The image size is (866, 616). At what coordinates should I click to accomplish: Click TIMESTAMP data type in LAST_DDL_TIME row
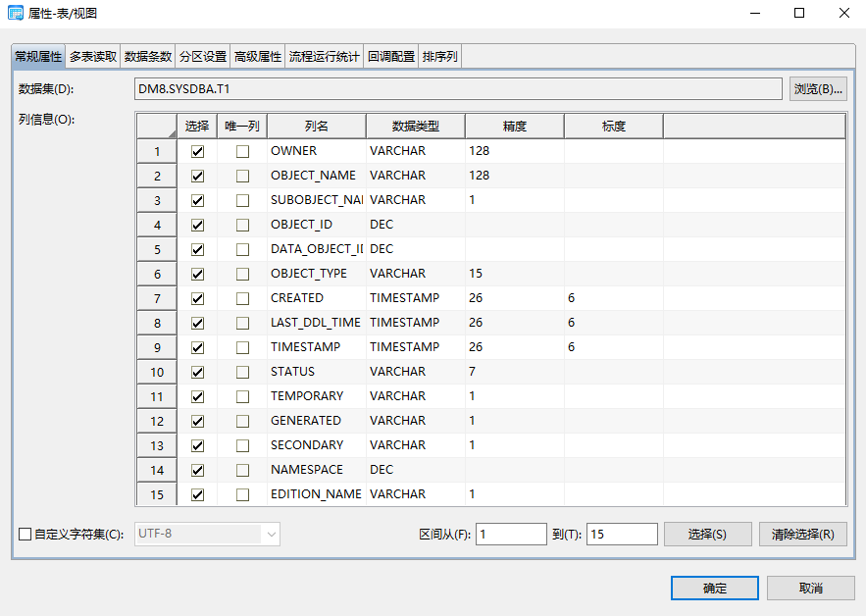415,323
